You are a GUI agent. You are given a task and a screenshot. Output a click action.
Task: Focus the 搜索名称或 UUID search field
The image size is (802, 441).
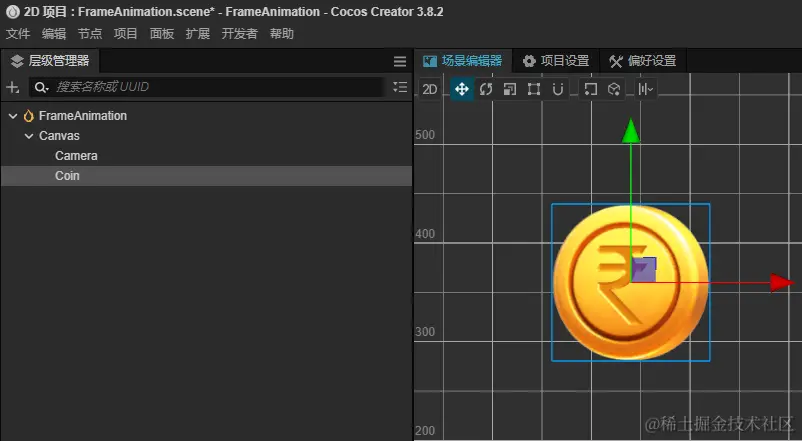[x=206, y=87]
